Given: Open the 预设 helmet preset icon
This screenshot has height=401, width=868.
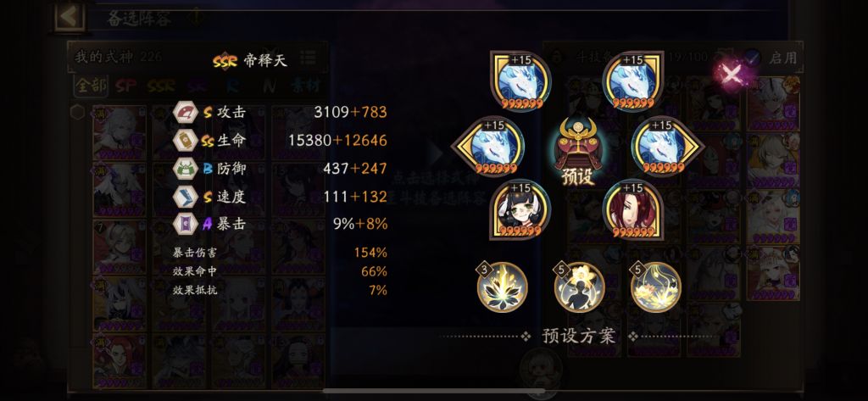Looking at the screenshot, I should pyautogui.click(x=578, y=149).
